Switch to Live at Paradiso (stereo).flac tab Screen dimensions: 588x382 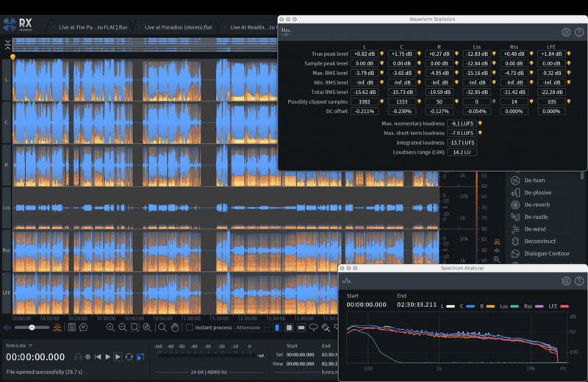point(179,27)
